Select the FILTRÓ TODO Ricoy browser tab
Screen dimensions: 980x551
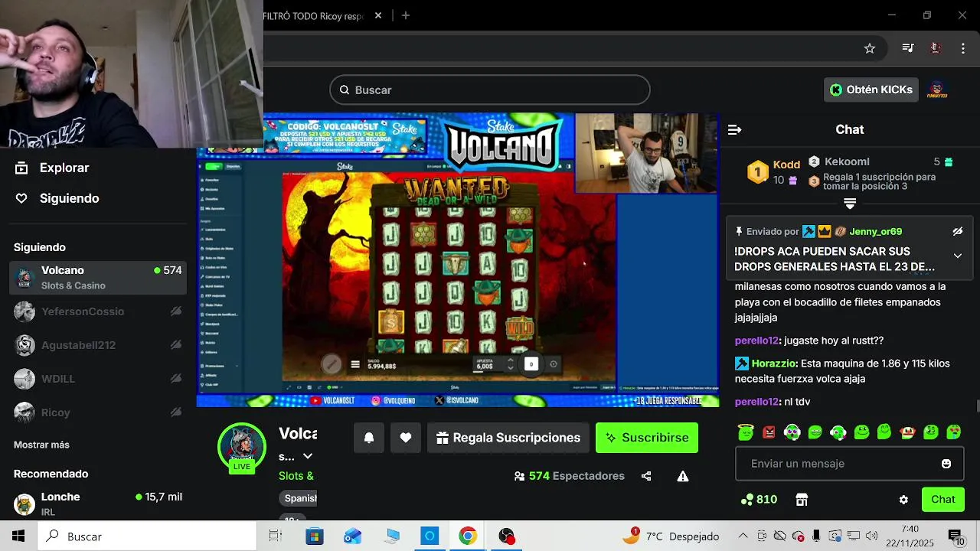(314, 16)
